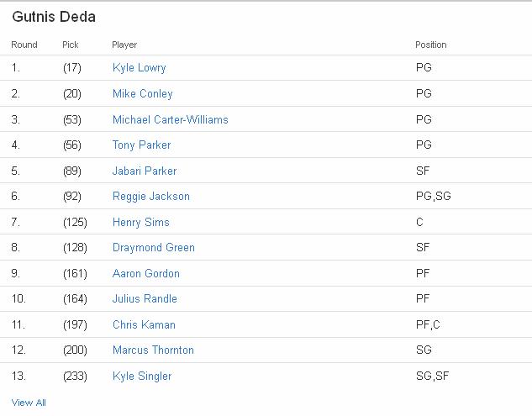Click the Mike Conley link

143,94
